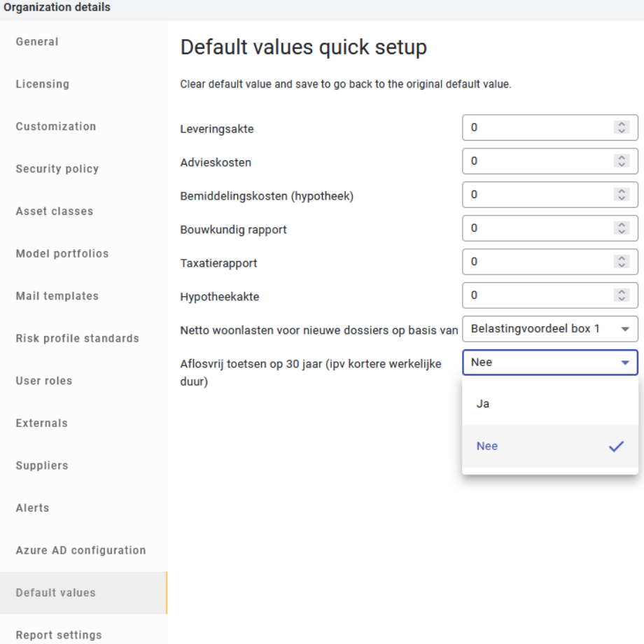Click the Taxatierapport stepper arrows
This screenshot has height=644, width=644.
coord(622,262)
